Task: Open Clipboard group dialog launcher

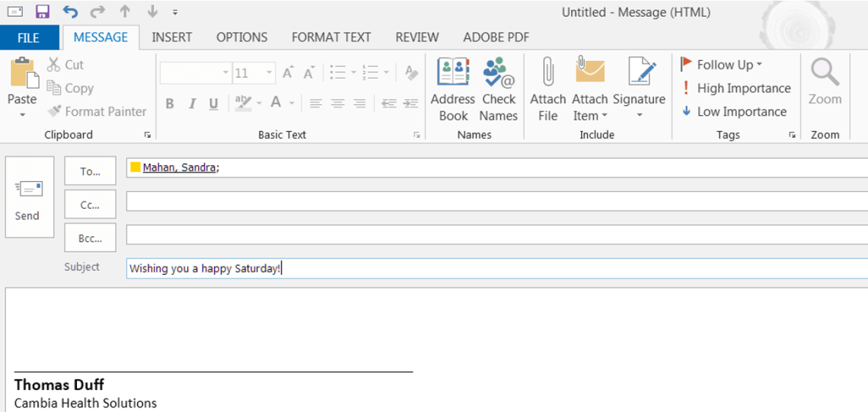Action: (147, 135)
